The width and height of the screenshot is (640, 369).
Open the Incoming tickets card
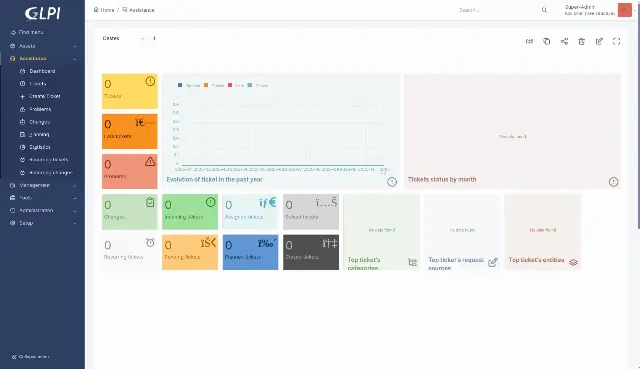coord(190,212)
